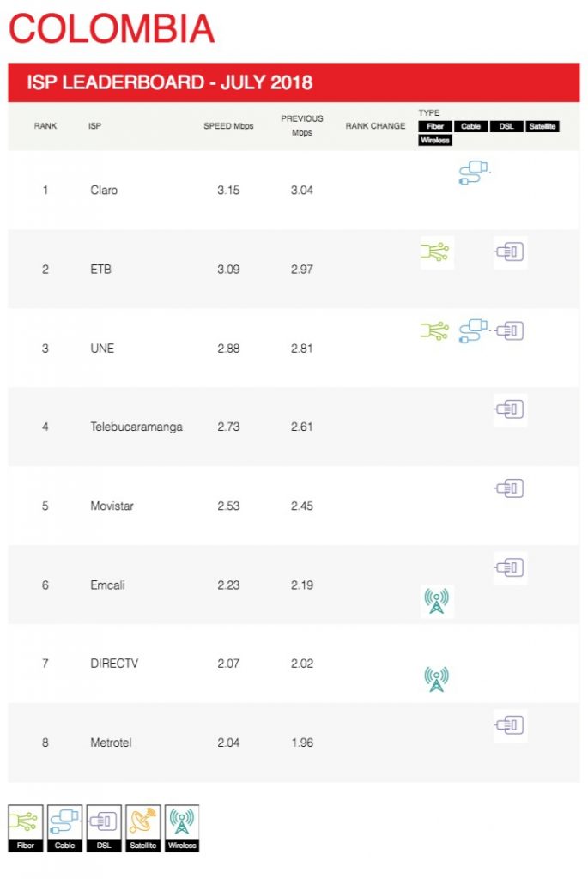
Task: Click the Wireless type label in header
Action: [x=435, y=140]
